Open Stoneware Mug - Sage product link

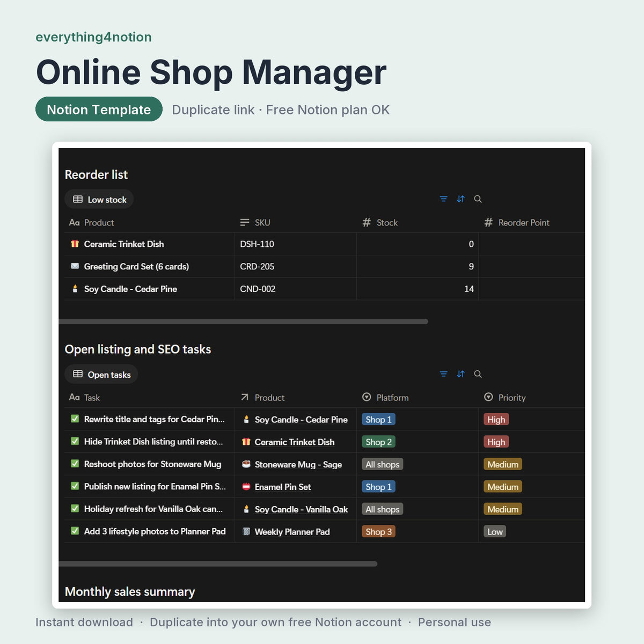point(298,464)
